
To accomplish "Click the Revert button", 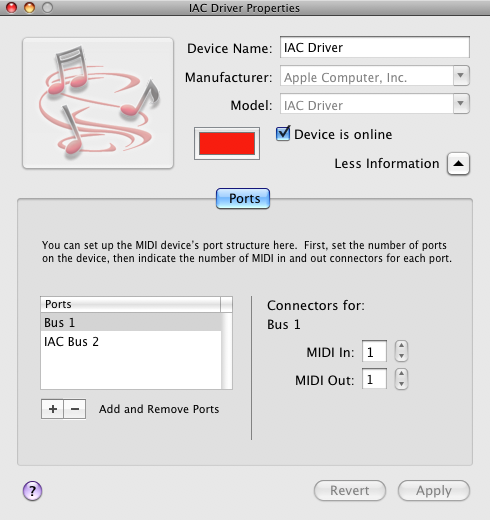I will [350, 490].
